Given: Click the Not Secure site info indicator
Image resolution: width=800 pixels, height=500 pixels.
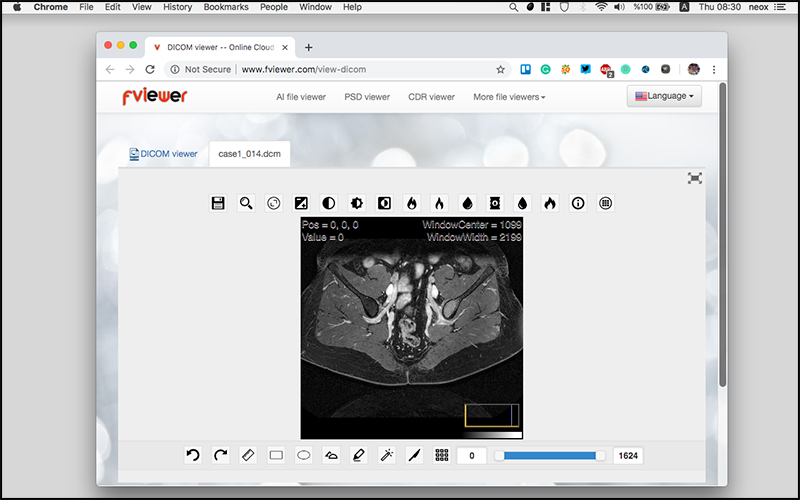Looking at the screenshot, I should click(x=201, y=69).
